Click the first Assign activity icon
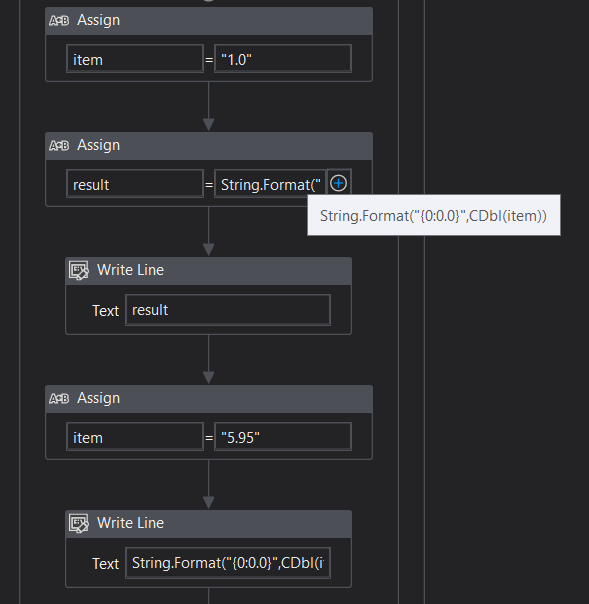This screenshot has width=589, height=604. (59, 20)
